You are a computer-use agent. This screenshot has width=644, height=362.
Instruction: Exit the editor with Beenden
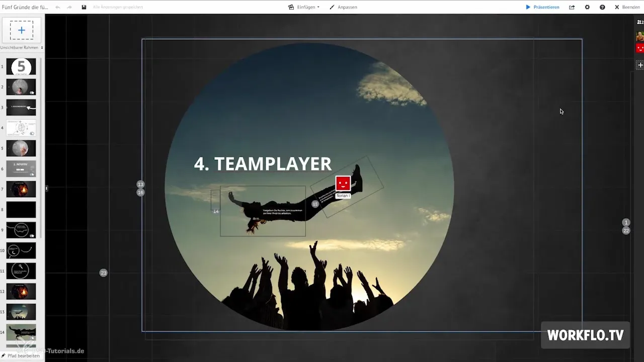627,8
